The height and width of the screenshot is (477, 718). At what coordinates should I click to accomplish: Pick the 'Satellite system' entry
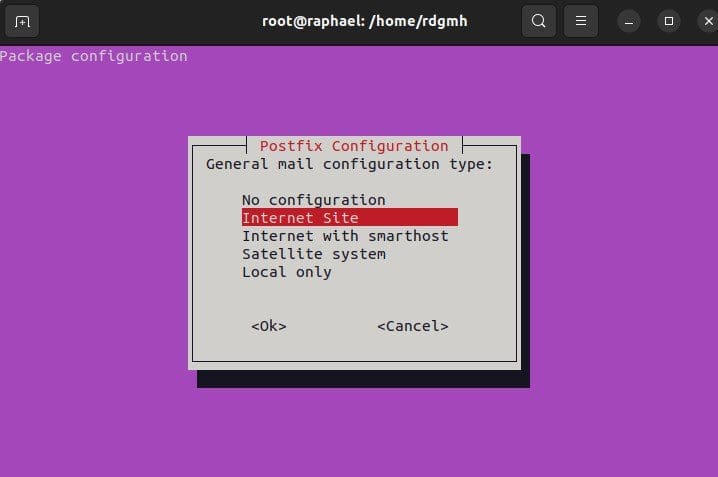314,254
